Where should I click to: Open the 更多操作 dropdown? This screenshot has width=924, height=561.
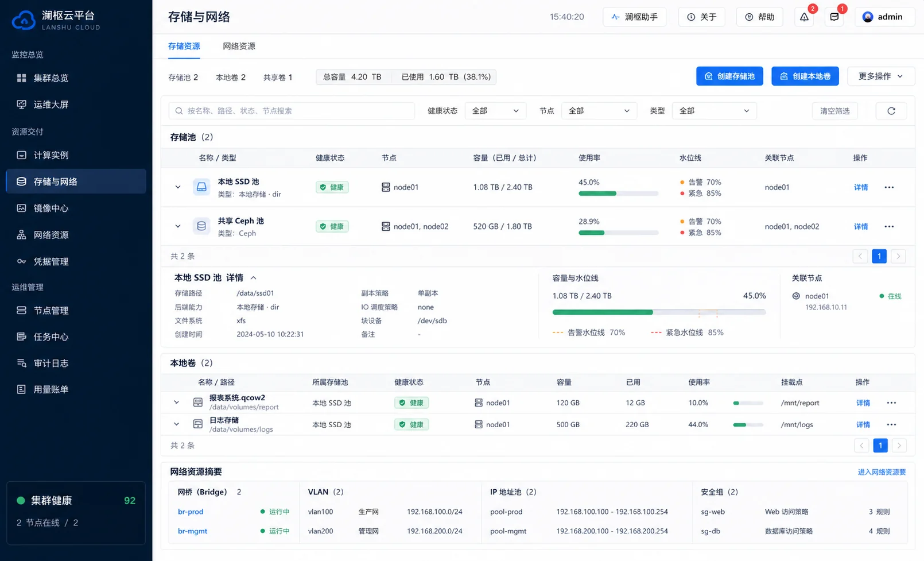[881, 76]
